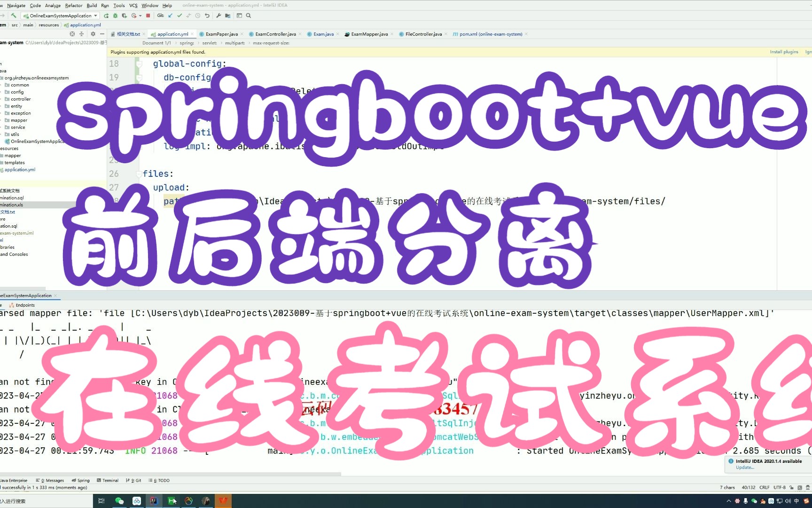812x508 pixels.
Task: Open the run configuration dropdown OnlineExamSystemApplication
Action: pyautogui.click(x=61, y=16)
